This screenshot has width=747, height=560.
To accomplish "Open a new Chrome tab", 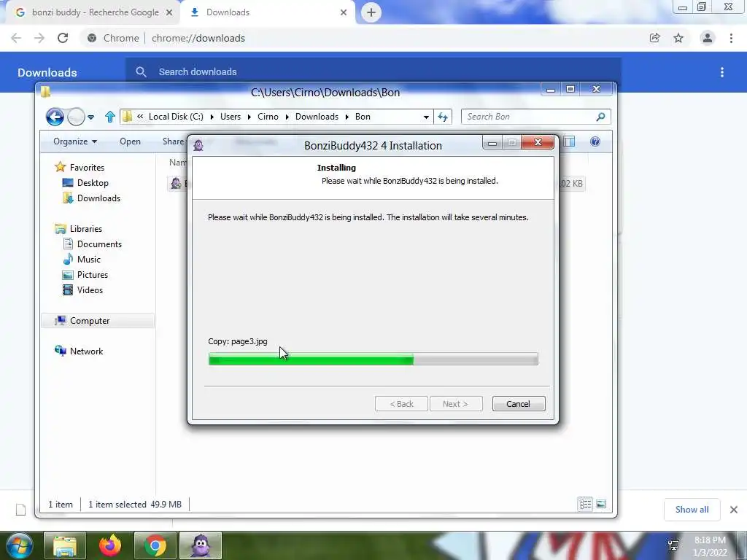I will tap(371, 12).
